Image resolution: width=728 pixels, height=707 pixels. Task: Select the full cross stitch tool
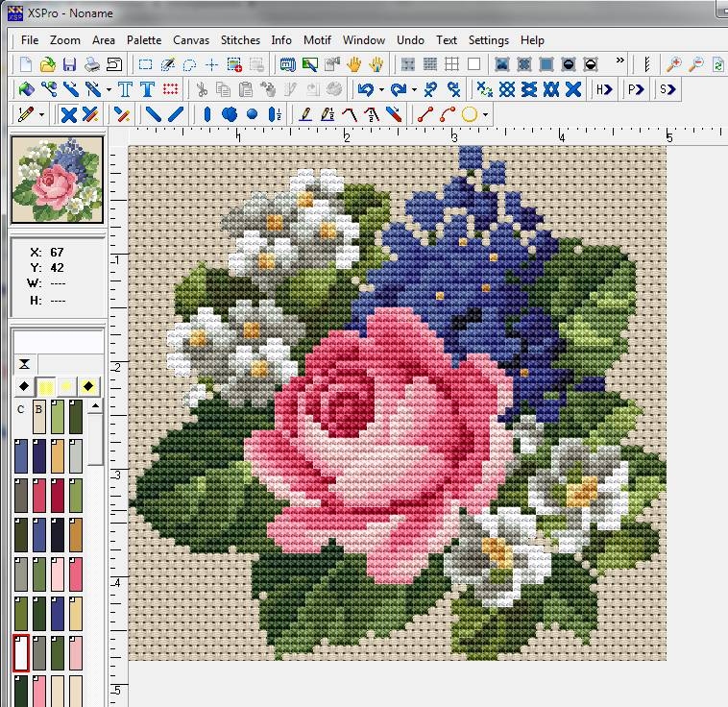coord(68,114)
